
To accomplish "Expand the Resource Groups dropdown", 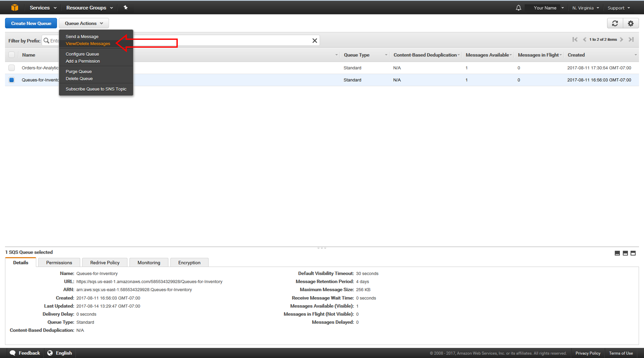I will pos(90,8).
